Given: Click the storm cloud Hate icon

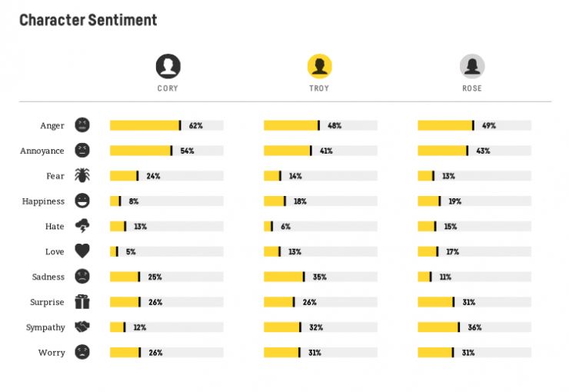Looking at the screenshot, I should click(82, 227).
